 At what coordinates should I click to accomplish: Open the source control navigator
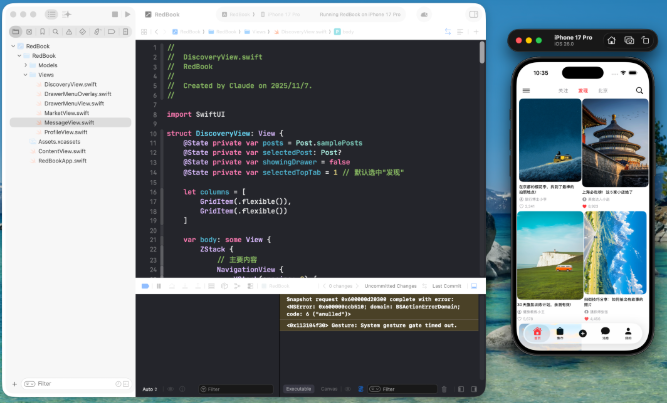click(x=29, y=31)
